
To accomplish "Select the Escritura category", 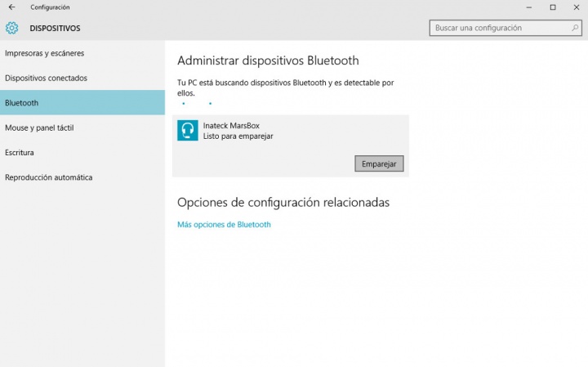I will 20,152.
